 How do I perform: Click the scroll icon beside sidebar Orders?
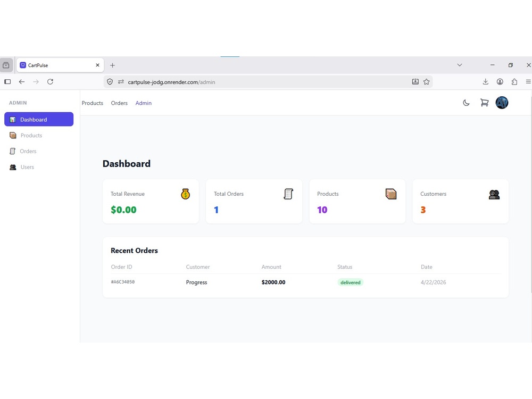pyautogui.click(x=13, y=151)
